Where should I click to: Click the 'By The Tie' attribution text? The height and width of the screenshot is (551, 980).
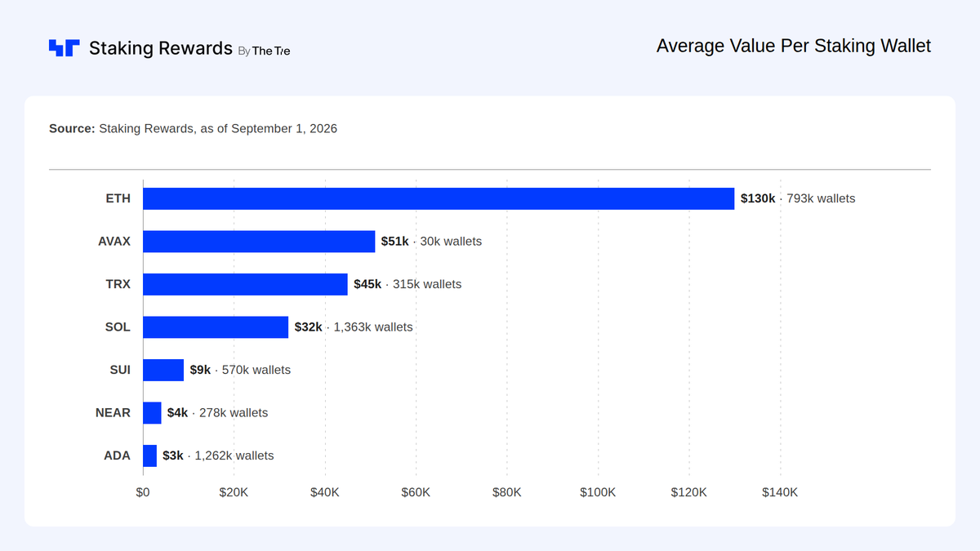(264, 51)
